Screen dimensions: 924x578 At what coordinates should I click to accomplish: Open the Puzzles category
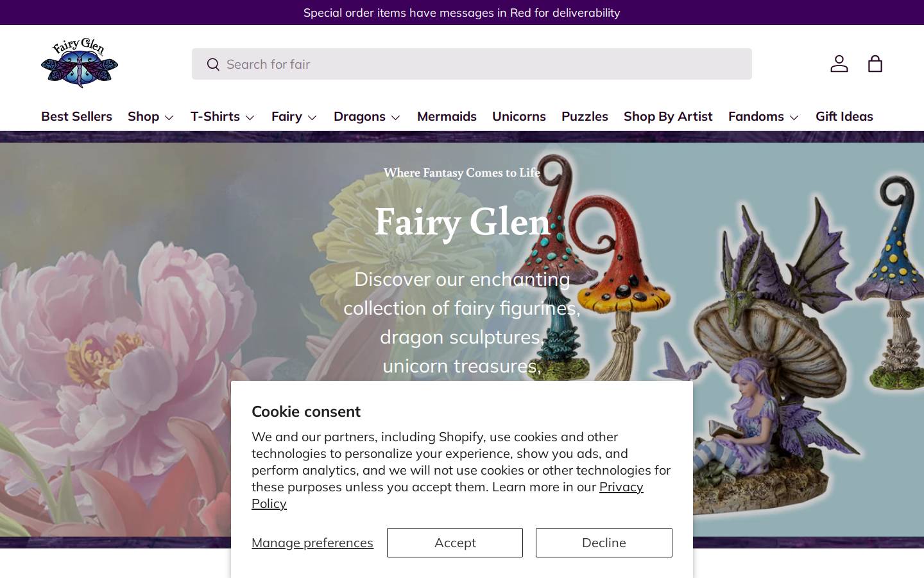tap(585, 116)
